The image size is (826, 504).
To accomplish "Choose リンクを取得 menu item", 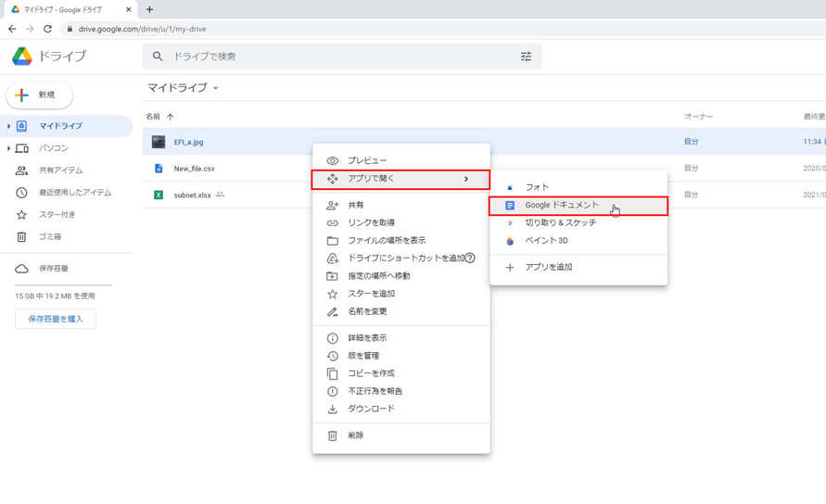I will click(400, 222).
